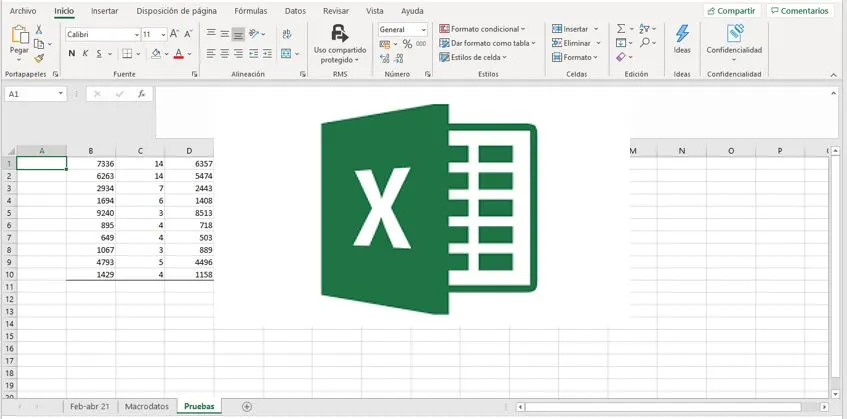Click the accounting number format icon
This screenshot has height=419, width=847.
point(385,44)
